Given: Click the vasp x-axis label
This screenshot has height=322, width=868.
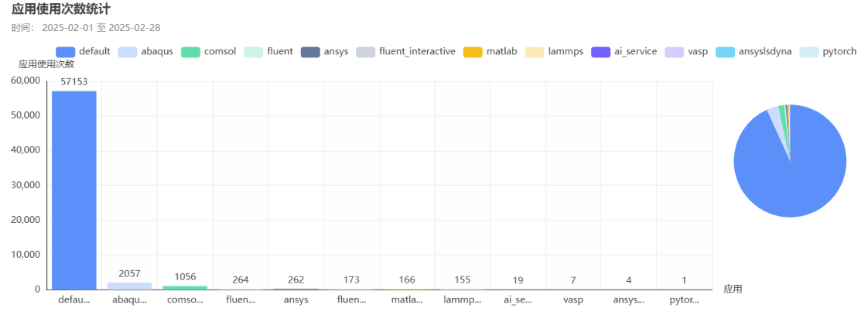Looking at the screenshot, I should (x=573, y=300).
